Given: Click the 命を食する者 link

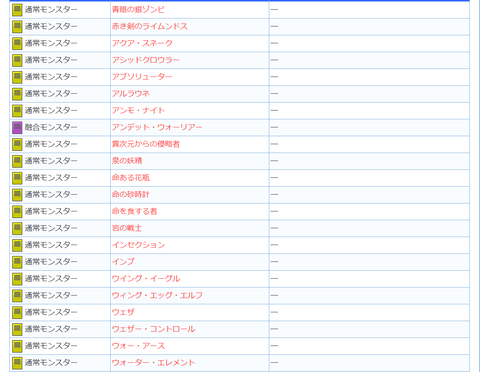Looking at the screenshot, I should pos(134,211).
